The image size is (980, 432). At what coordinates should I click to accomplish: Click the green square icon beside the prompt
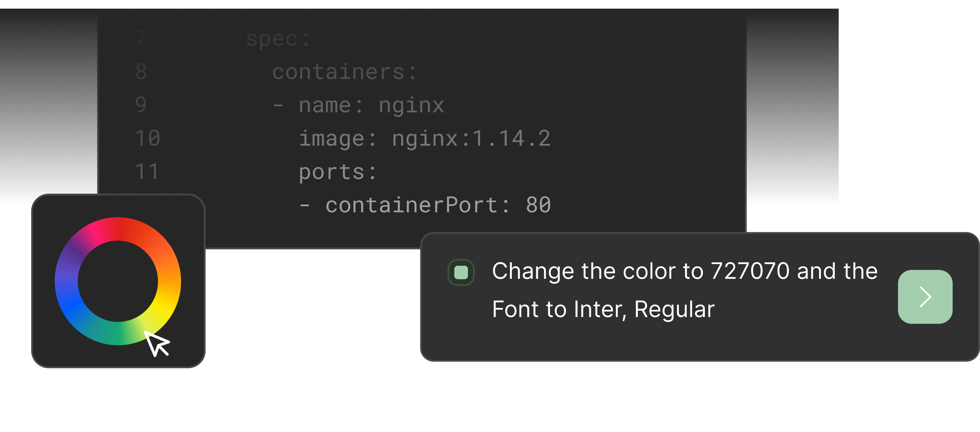[x=461, y=273]
